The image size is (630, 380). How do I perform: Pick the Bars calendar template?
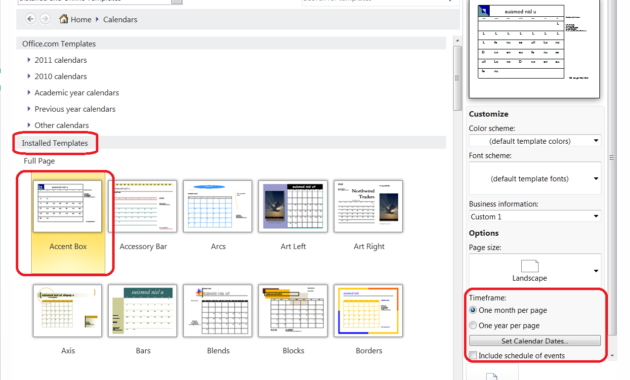coord(143,311)
